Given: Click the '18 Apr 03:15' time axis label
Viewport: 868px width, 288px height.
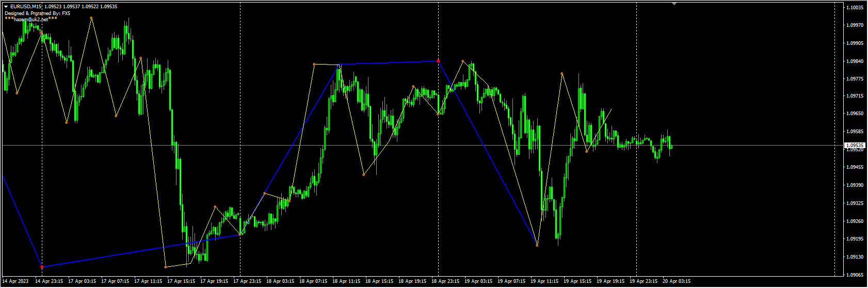Looking at the screenshot, I should [x=280, y=282].
